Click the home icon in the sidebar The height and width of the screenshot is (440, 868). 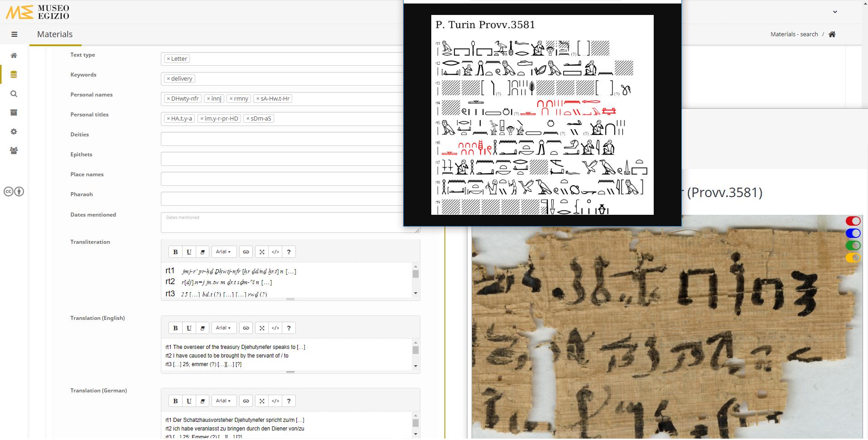coord(14,55)
